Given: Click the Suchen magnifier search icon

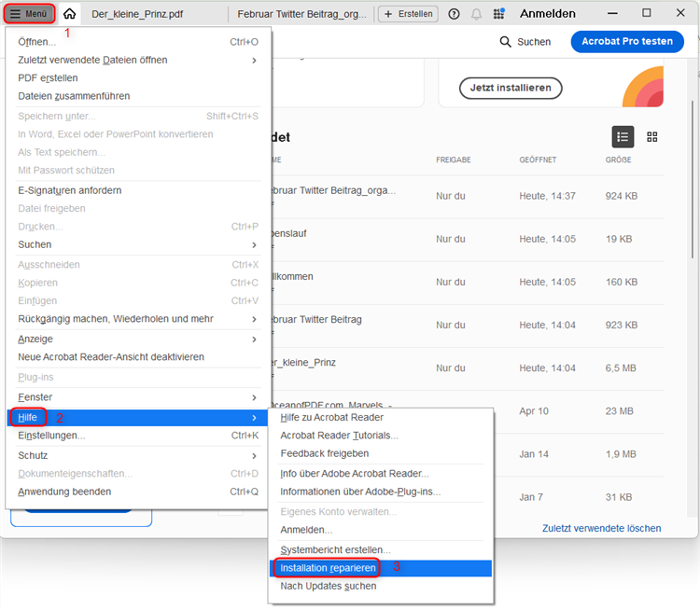Looking at the screenshot, I should (x=506, y=42).
